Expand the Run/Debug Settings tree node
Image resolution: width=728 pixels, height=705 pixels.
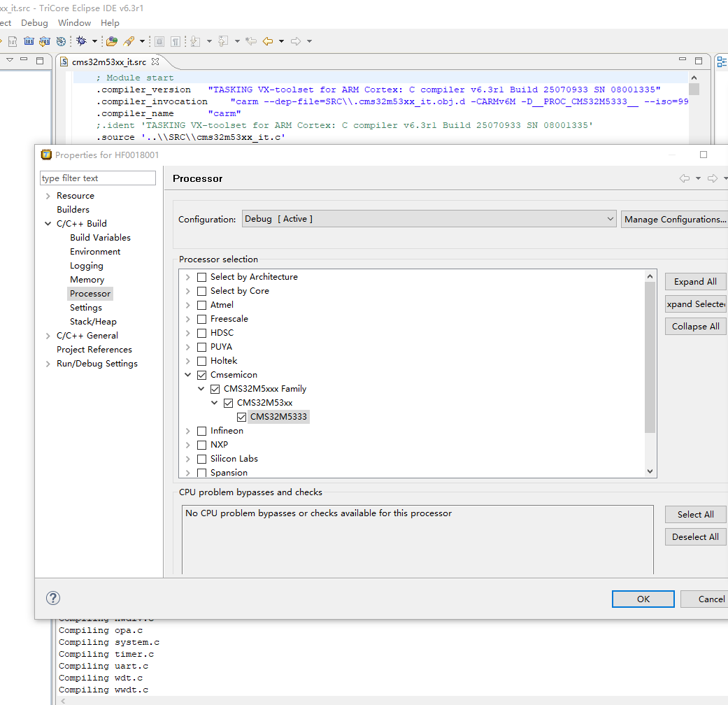[48, 364]
